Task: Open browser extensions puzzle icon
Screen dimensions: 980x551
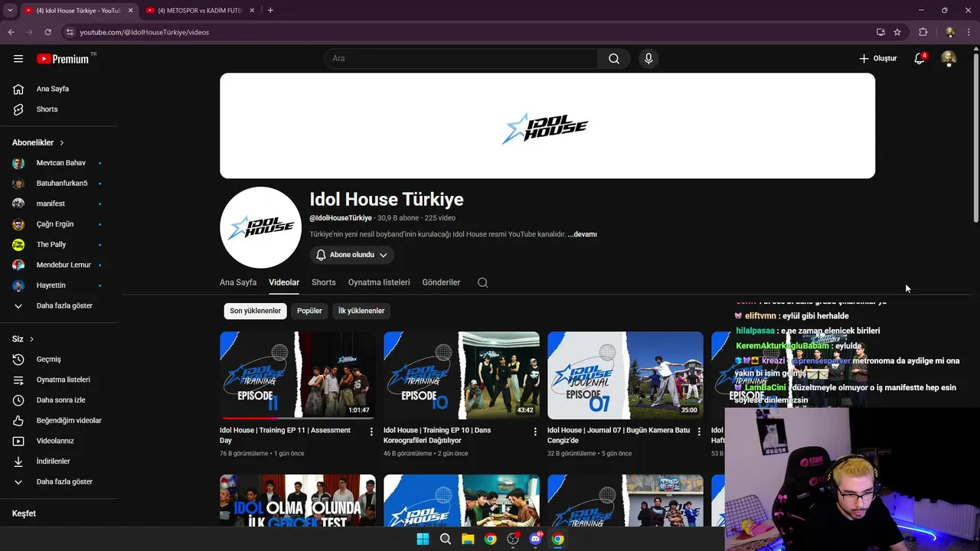Action: [x=923, y=32]
